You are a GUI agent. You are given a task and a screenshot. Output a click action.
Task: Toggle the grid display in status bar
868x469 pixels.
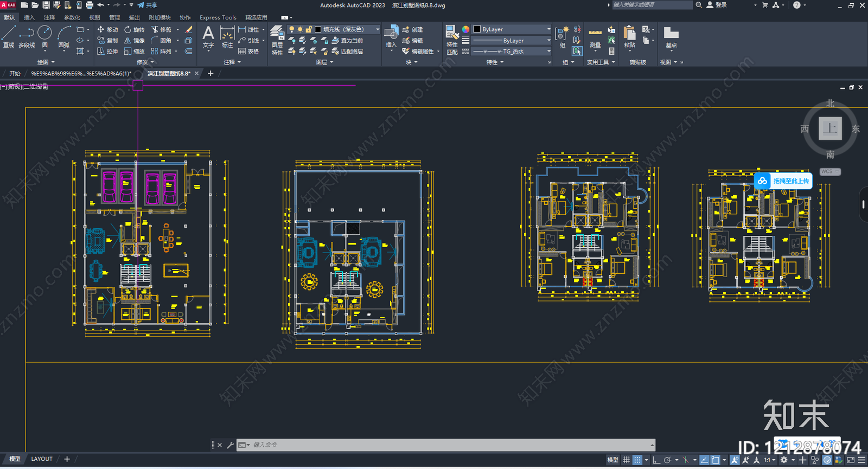point(626,460)
